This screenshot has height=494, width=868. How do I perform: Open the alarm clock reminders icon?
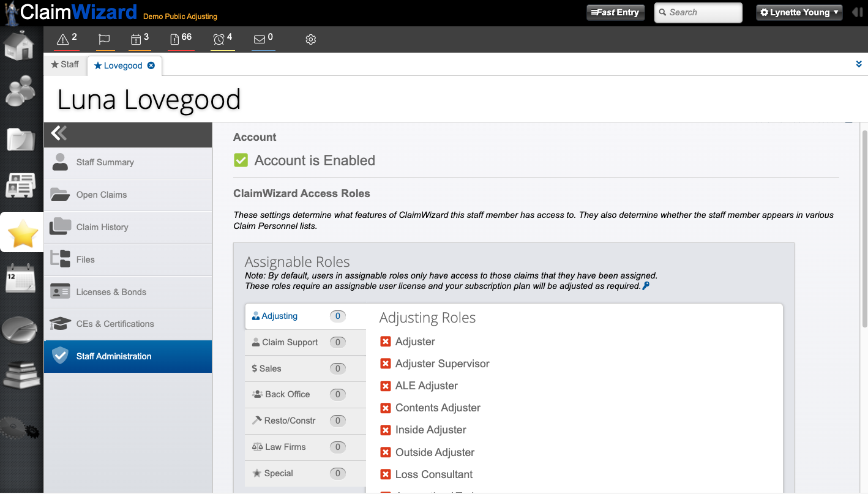click(x=219, y=40)
